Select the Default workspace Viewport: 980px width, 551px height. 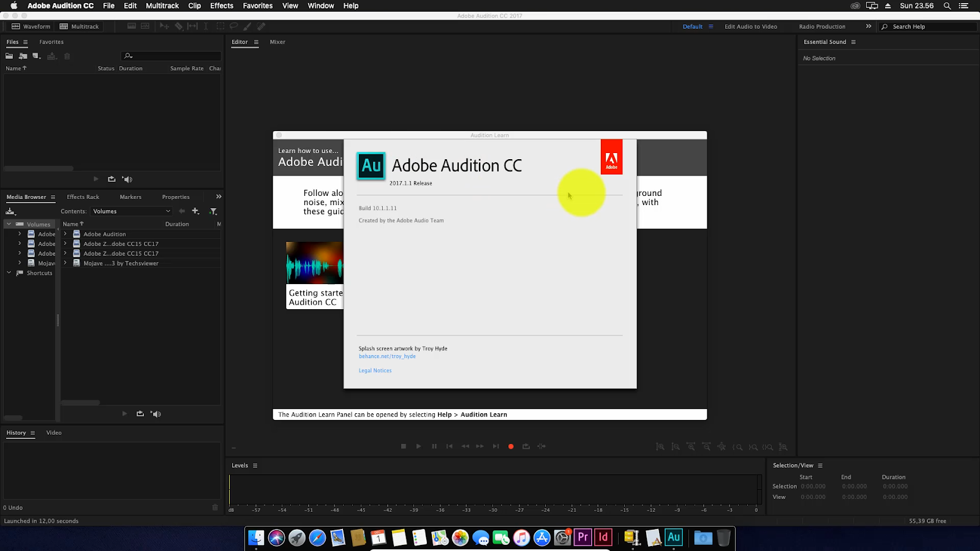click(x=693, y=26)
